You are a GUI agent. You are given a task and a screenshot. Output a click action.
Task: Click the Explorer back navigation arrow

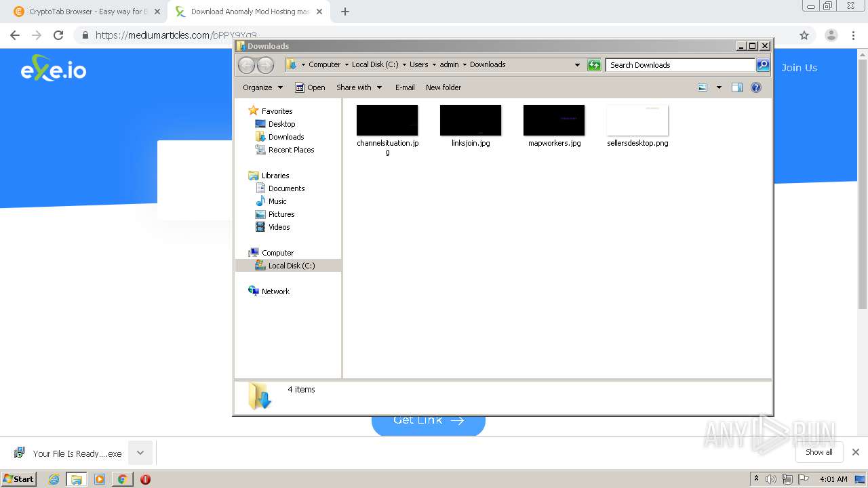coord(246,65)
